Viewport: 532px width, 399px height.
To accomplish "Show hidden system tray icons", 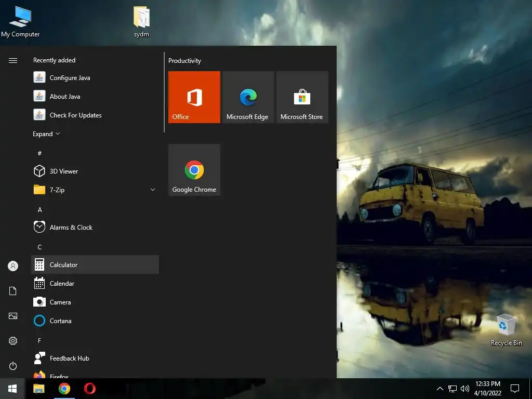I will (x=440, y=389).
